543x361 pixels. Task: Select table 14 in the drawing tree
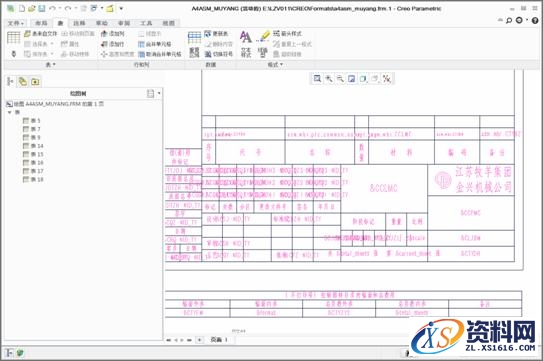pyautogui.click(x=33, y=146)
